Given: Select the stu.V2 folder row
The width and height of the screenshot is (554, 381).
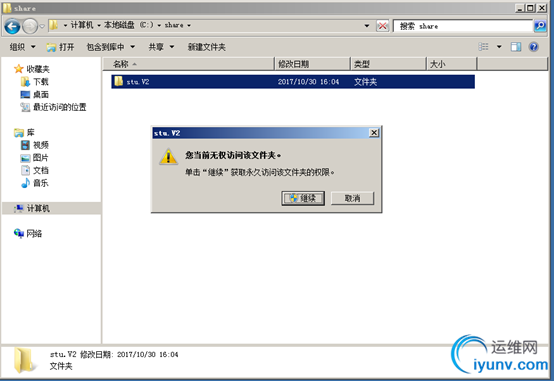Looking at the screenshot, I should tap(293, 82).
